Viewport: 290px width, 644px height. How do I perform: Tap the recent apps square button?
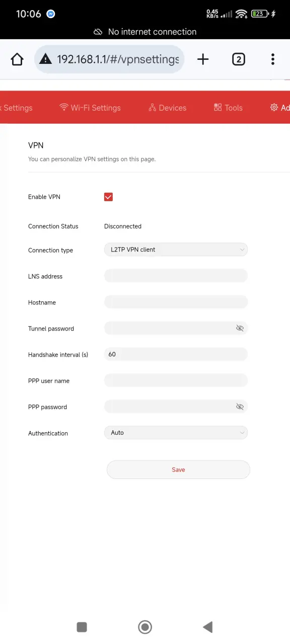82,626
